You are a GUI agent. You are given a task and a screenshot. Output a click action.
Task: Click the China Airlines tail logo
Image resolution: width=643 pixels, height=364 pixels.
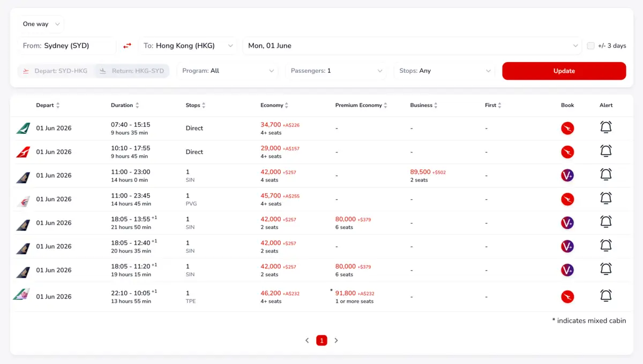21,296
